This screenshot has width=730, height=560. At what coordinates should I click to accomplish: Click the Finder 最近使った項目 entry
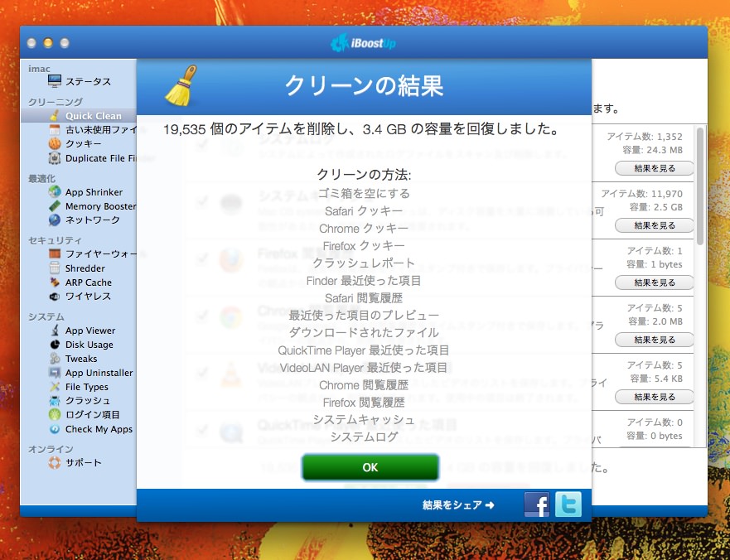[x=364, y=281]
